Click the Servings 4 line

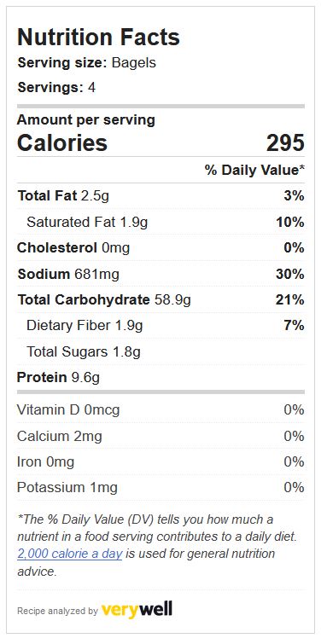click(56, 88)
